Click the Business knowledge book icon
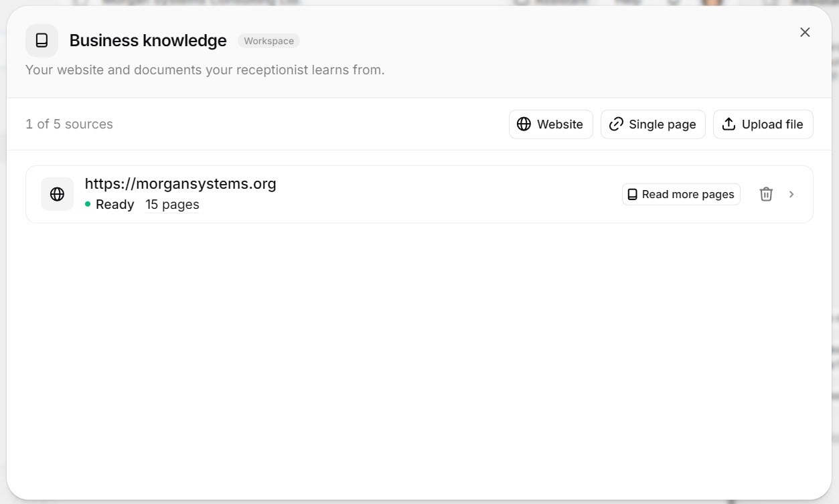The image size is (839, 504). (x=42, y=41)
